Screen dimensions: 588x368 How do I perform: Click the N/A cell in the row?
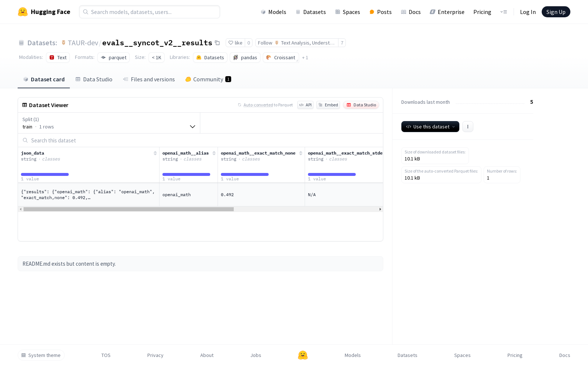click(344, 195)
